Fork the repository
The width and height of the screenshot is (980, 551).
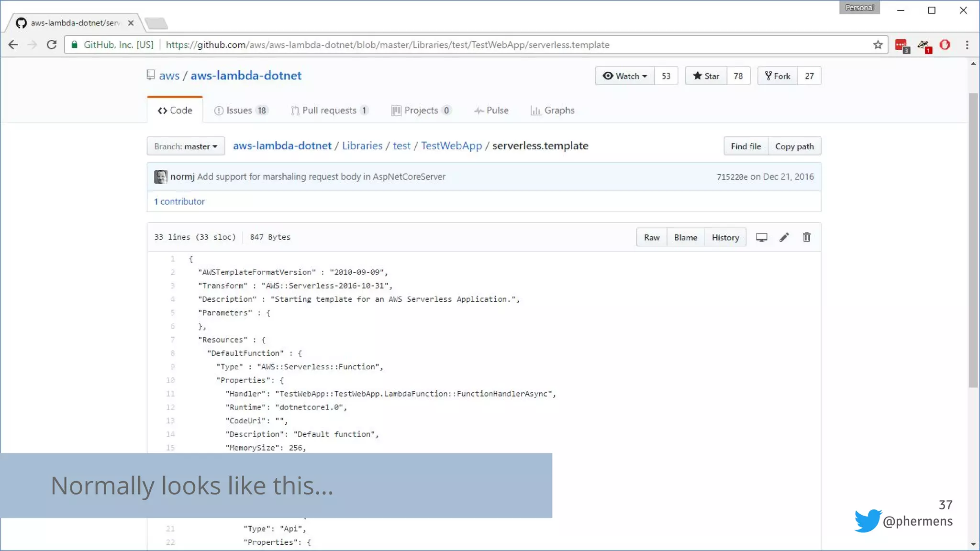pyautogui.click(x=778, y=76)
